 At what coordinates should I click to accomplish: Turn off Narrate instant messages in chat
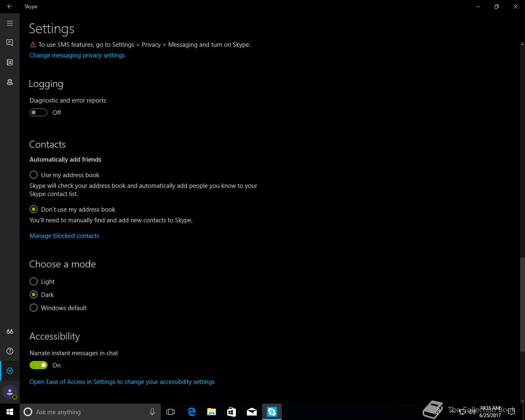pos(39,365)
